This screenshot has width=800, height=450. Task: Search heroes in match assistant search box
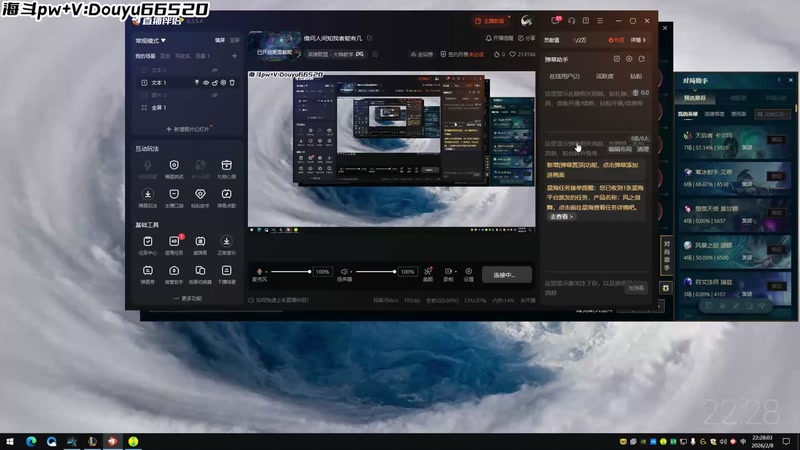(773, 114)
